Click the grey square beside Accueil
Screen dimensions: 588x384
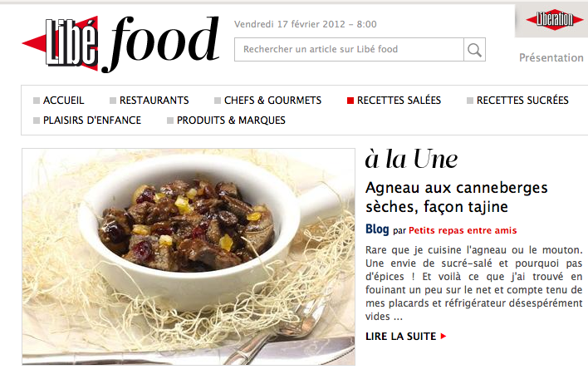coord(37,101)
